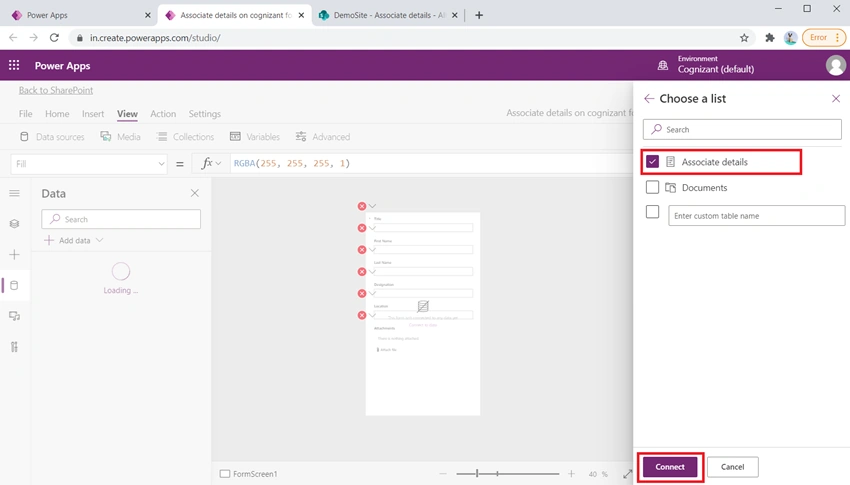Viewport: 850px width, 485px height.
Task: Click the formula bar RGBA text
Action: [x=292, y=163]
